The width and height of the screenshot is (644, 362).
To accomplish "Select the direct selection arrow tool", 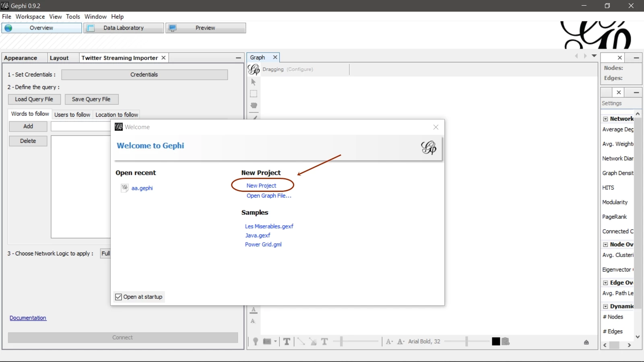I will (x=253, y=82).
